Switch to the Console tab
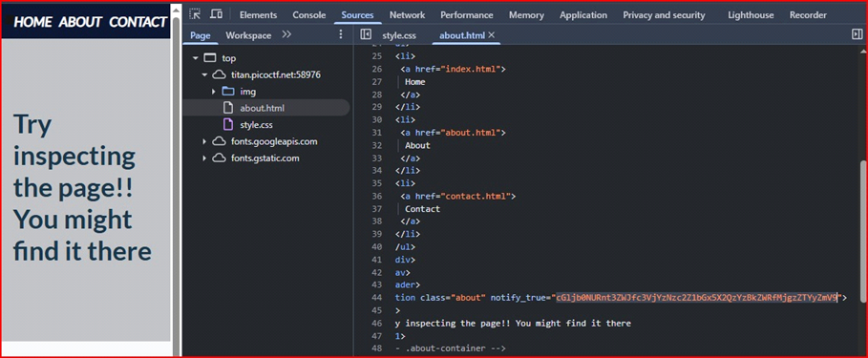Image resolution: width=868 pixels, height=358 pixels. point(308,15)
